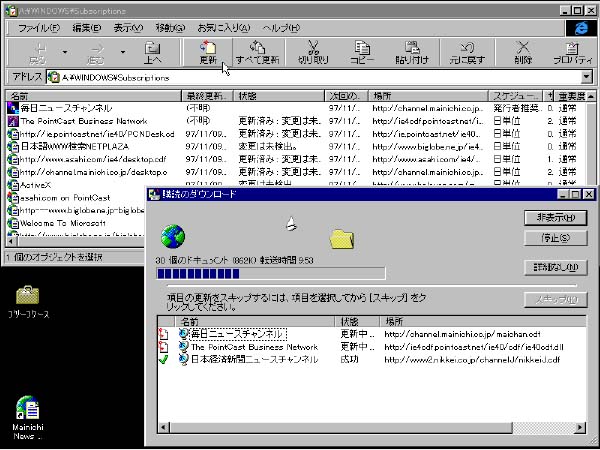Viewport: 600px width, 450px height.
Task: Click the 進む (Forward) arrow icon
Action: [97, 49]
